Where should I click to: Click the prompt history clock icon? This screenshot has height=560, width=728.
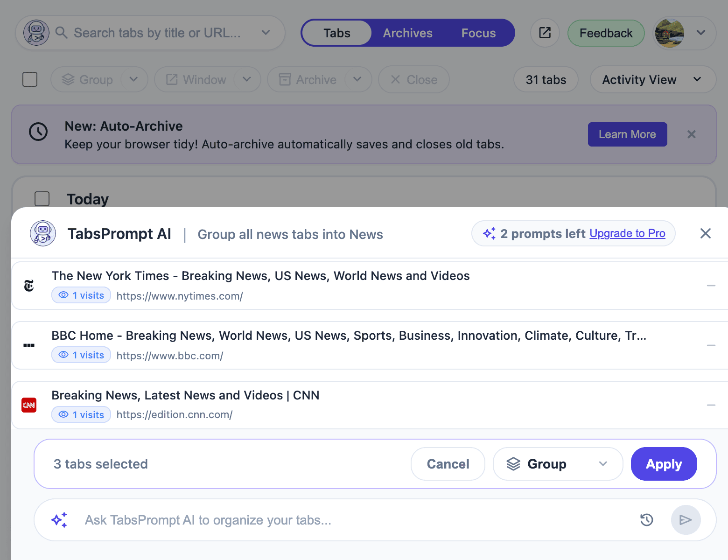click(x=646, y=520)
